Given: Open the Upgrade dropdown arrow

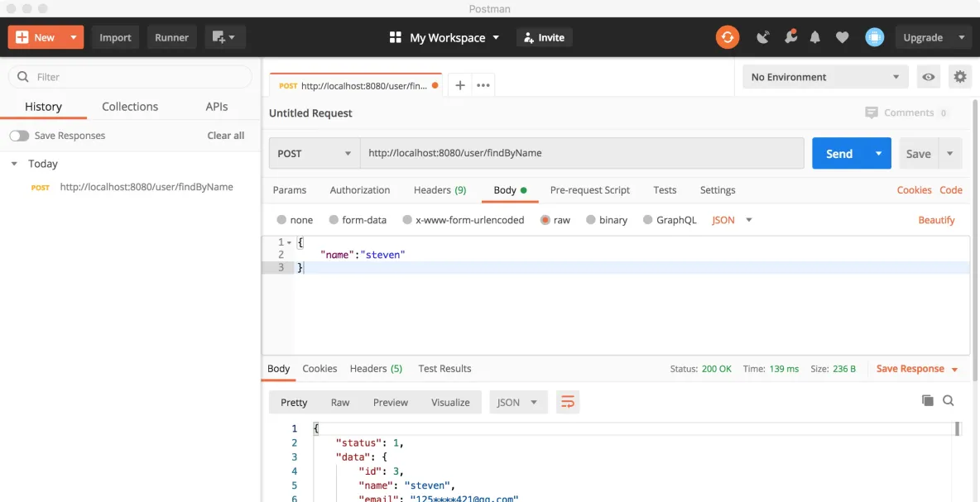Looking at the screenshot, I should (x=961, y=37).
